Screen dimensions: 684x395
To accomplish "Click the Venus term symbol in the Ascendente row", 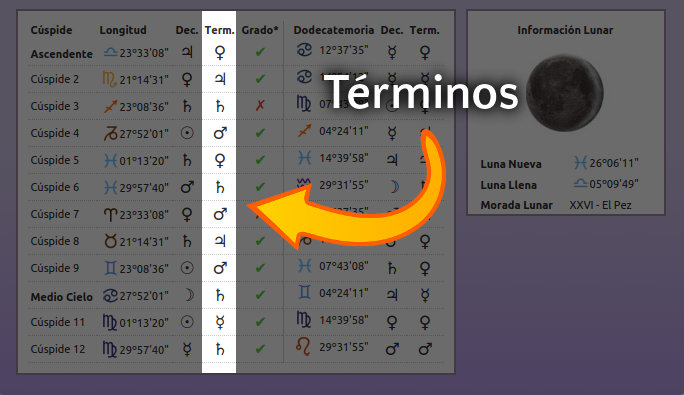I will coord(220,53).
